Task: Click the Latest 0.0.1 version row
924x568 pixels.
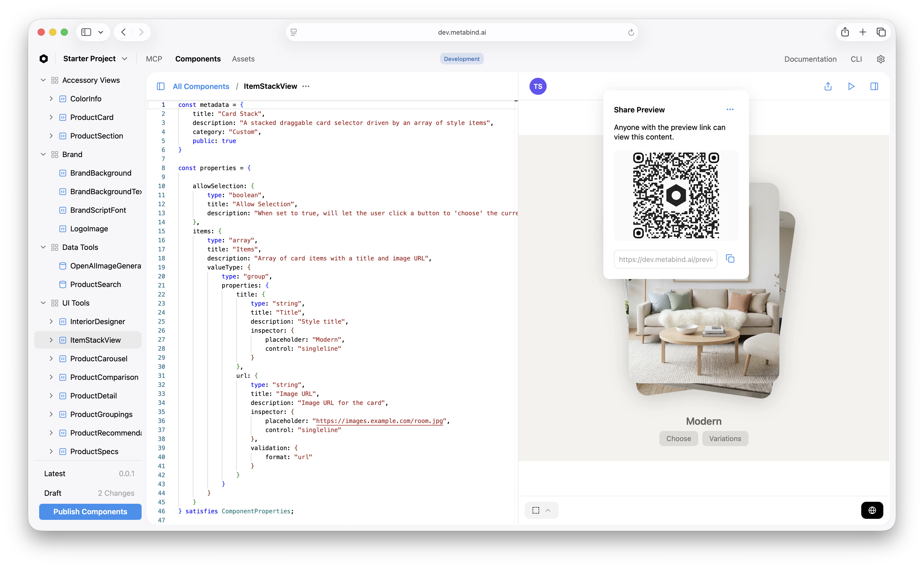Action: point(89,474)
